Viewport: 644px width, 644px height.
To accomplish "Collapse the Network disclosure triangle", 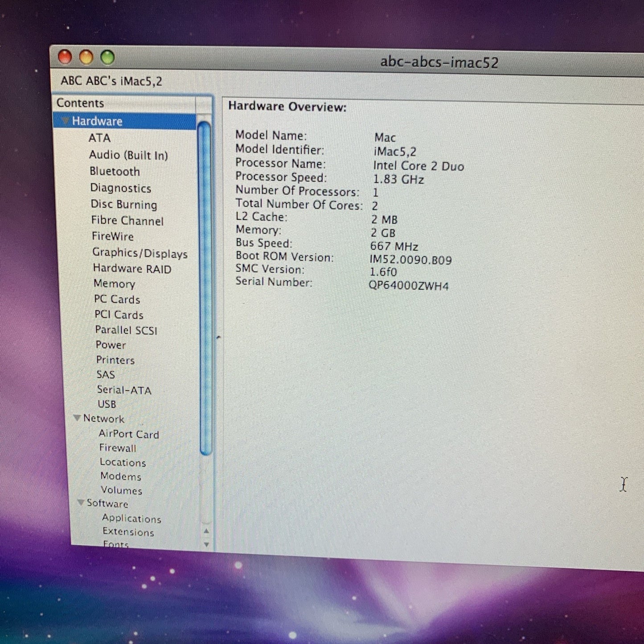I will [x=77, y=418].
